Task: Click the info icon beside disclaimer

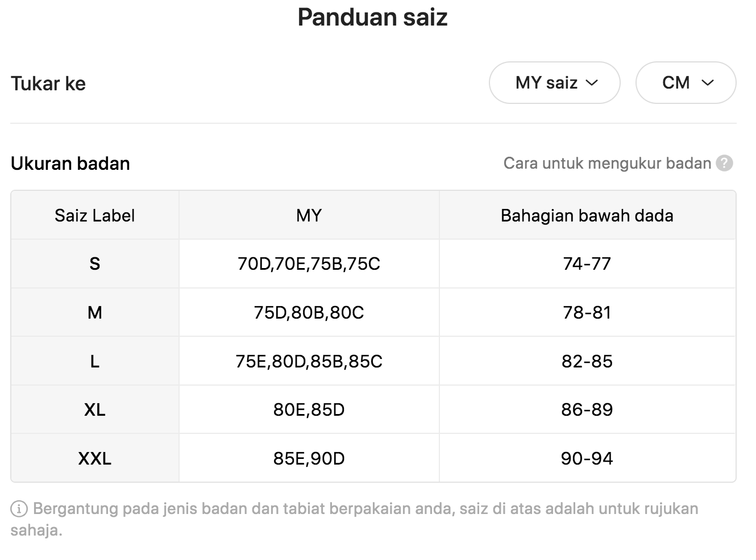Action: 19,509
